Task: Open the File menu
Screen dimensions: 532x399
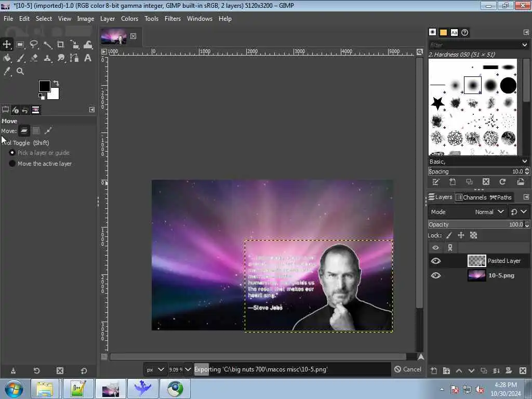Action: [x=8, y=19]
